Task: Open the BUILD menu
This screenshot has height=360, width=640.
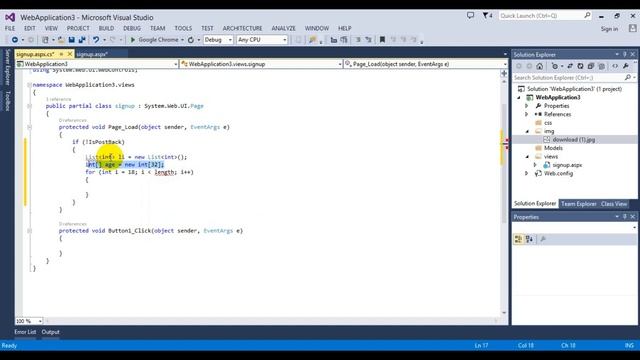Action: coord(107,28)
